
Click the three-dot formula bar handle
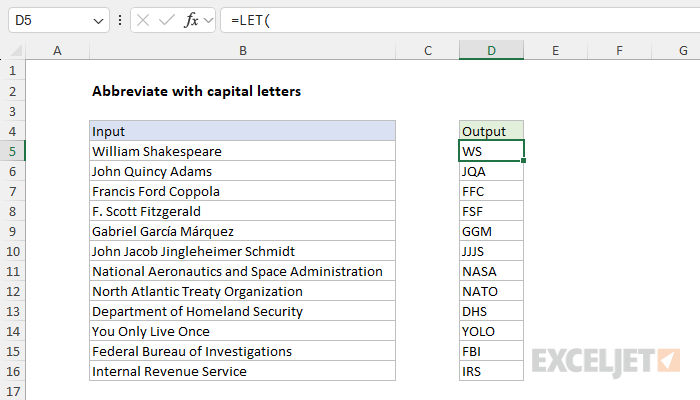tap(120, 20)
